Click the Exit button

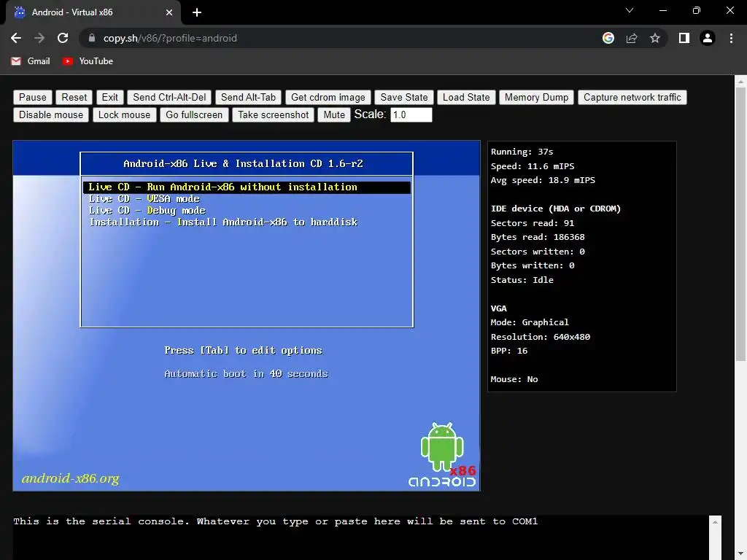(110, 97)
